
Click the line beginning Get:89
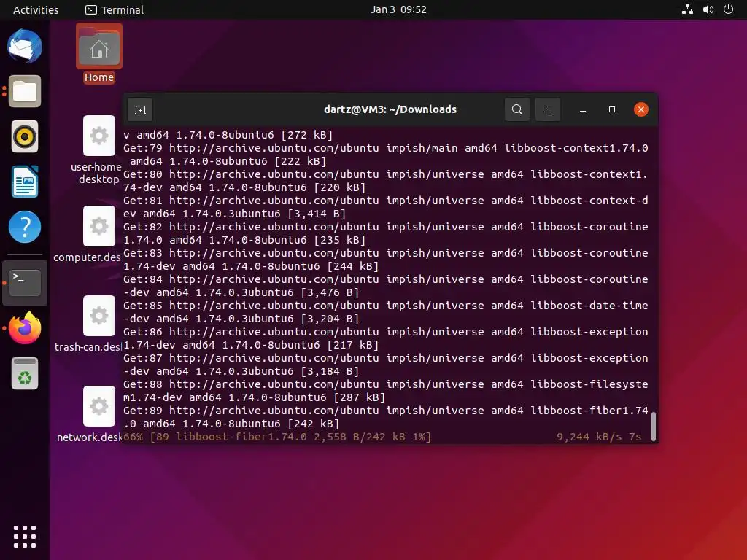[x=385, y=411]
